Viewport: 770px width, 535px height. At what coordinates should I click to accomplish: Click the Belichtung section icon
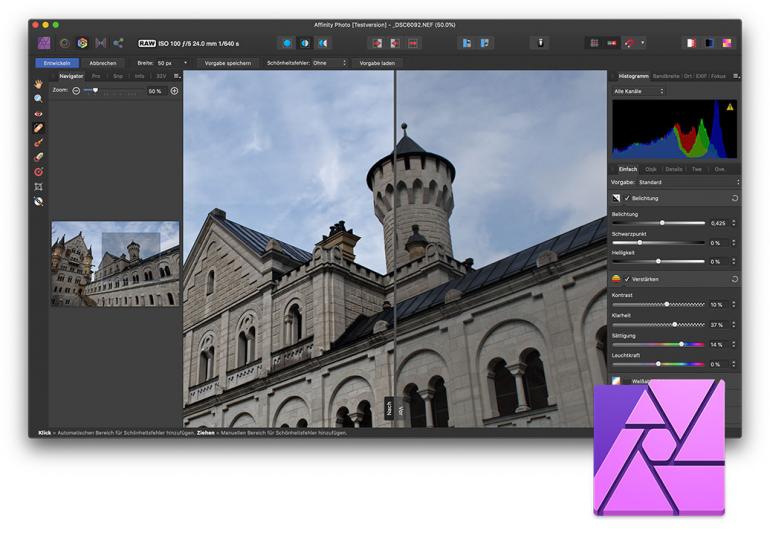tap(616, 198)
